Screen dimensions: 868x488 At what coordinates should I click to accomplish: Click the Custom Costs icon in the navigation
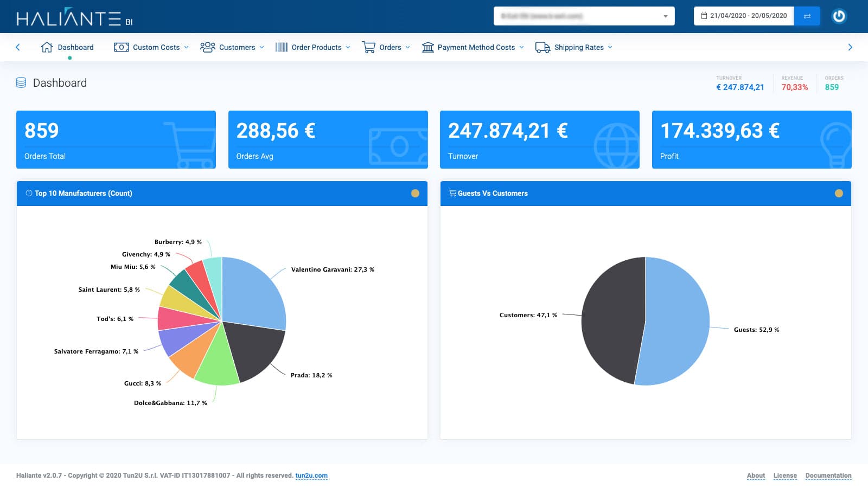pos(120,47)
